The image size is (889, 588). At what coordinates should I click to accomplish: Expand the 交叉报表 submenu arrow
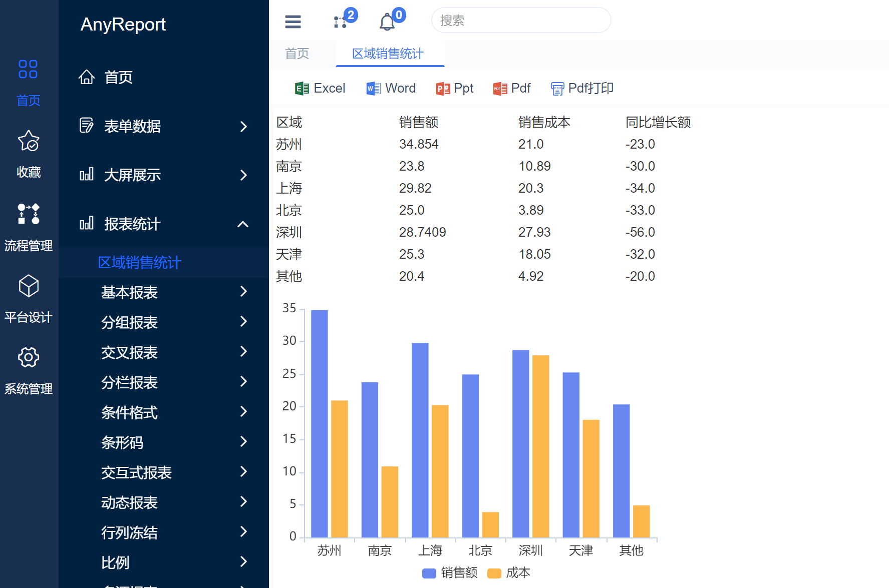tap(243, 351)
